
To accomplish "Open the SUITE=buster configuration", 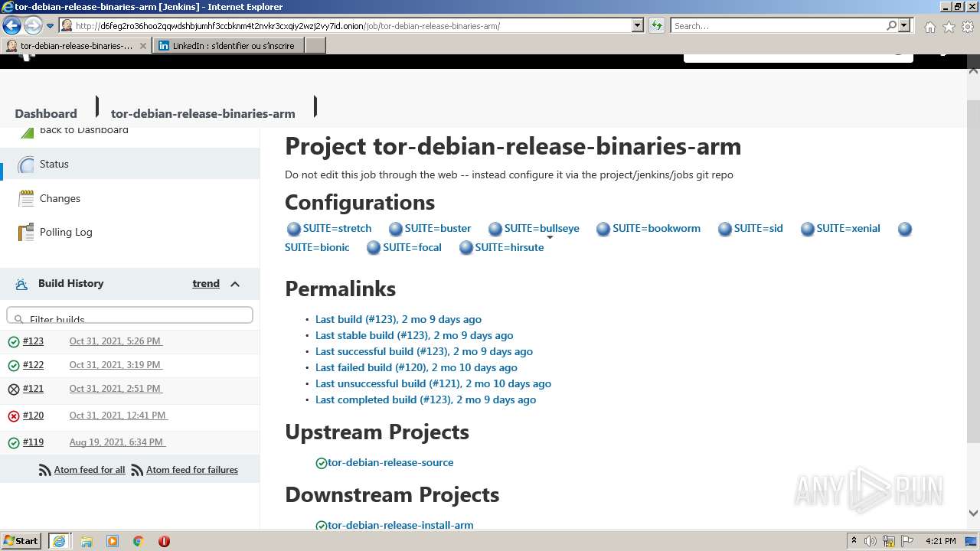I will 438,228.
